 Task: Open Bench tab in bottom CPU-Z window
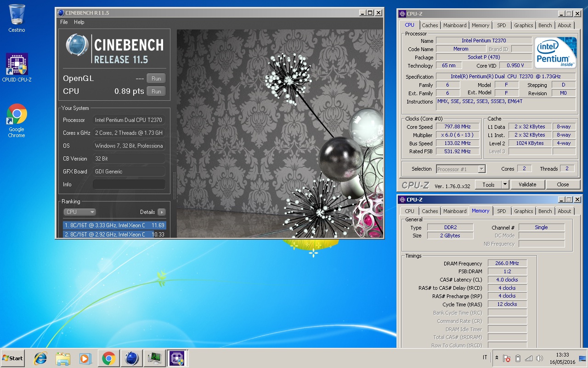coord(545,211)
